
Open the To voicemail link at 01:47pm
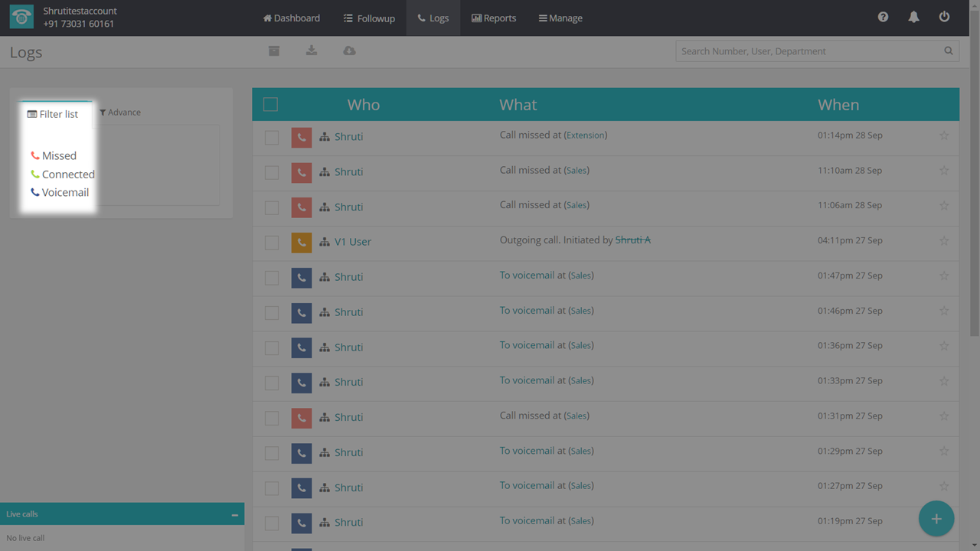(x=527, y=275)
